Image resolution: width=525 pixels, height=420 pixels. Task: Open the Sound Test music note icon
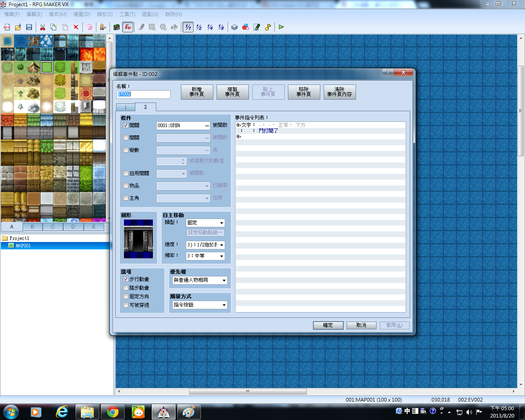pyautogui.click(x=268, y=27)
